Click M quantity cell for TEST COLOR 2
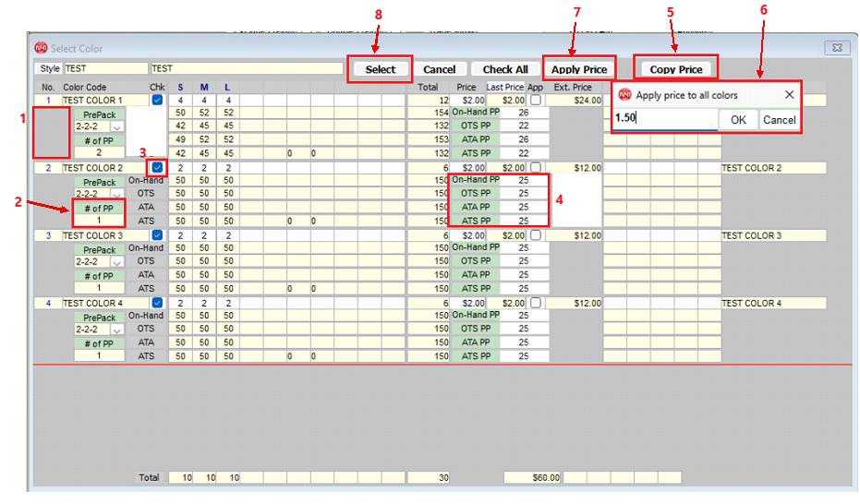Image resolution: width=860 pixels, height=504 pixels. coord(204,168)
